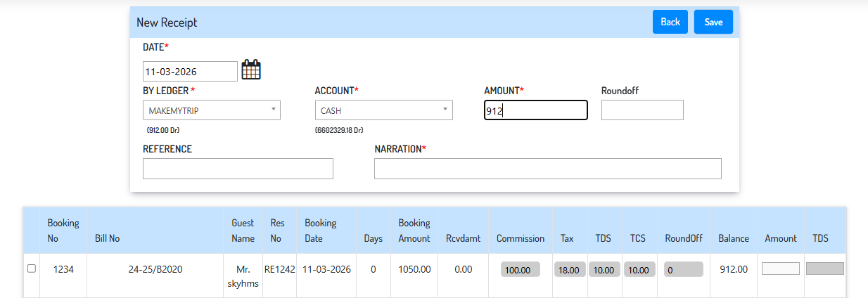
Task: Click bill number 24-25/B2020
Action: 155,269
